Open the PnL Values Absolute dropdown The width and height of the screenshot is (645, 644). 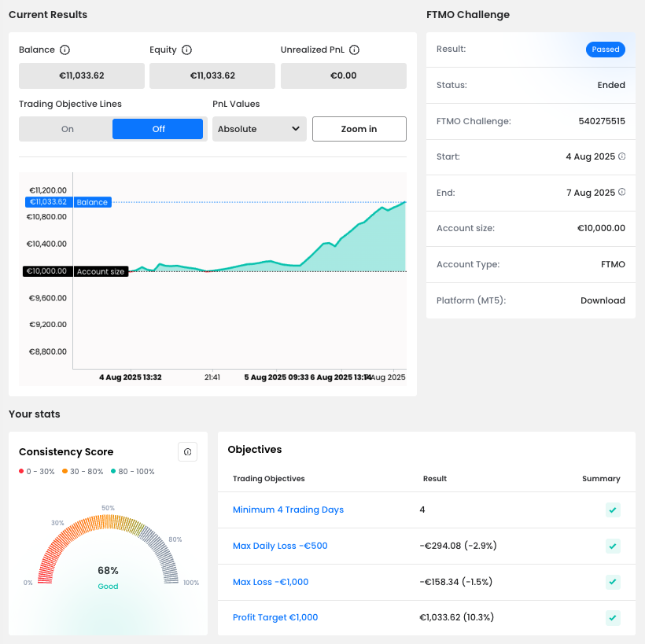coord(259,129)
